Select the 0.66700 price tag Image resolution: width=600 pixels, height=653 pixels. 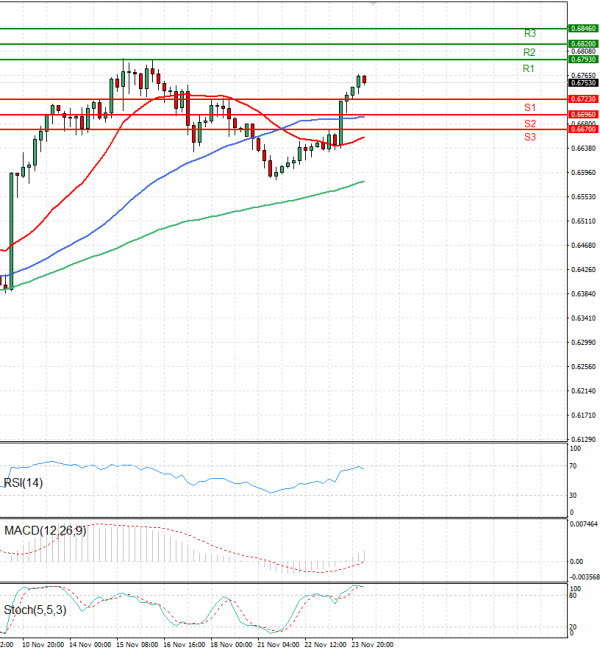pos(583,130)
